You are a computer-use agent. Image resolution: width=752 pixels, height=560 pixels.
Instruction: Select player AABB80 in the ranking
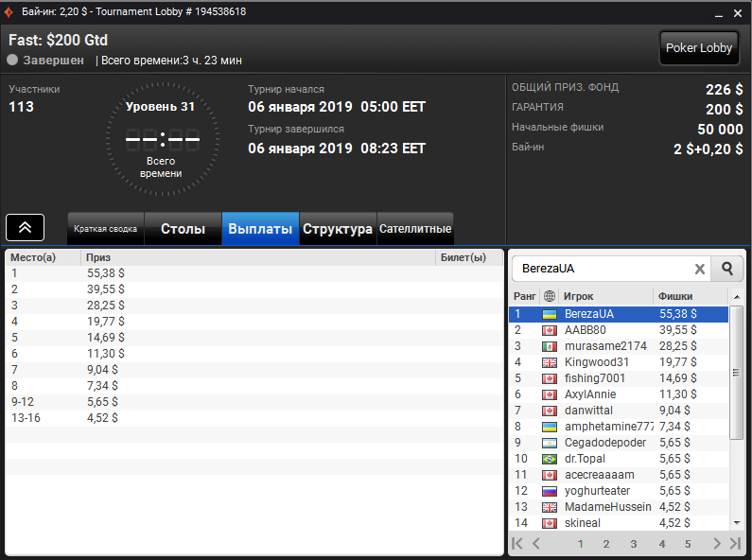pos(619,330)
